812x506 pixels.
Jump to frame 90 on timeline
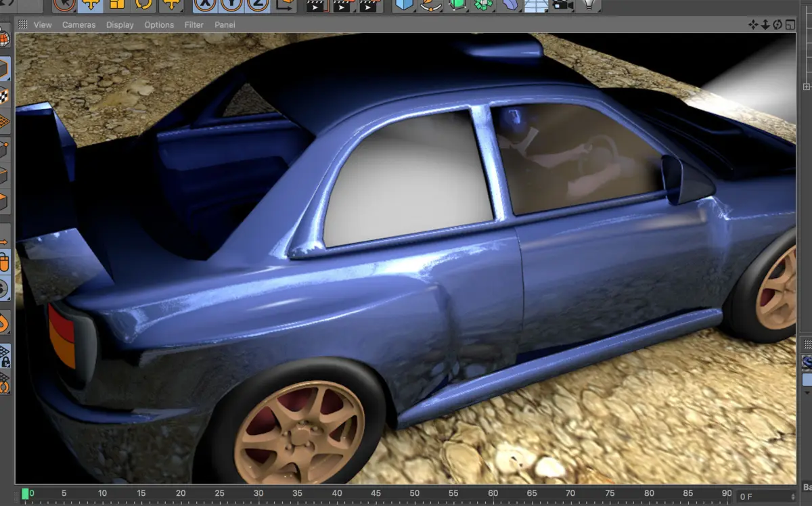[727, 494]
